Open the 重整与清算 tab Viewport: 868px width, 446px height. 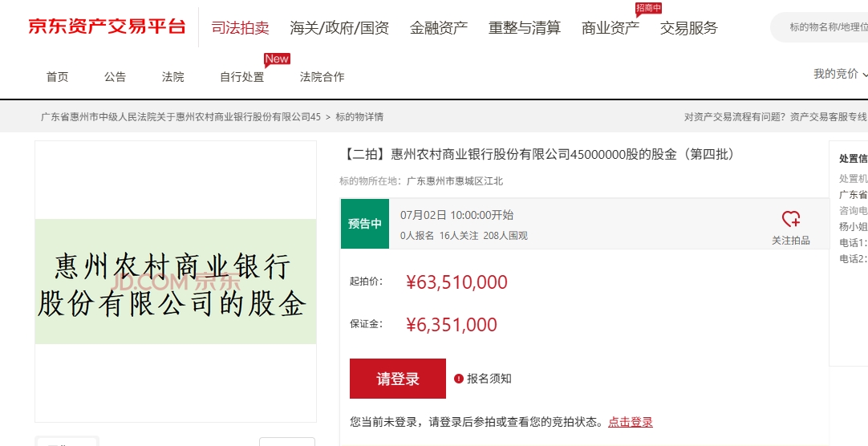[524, 27]
